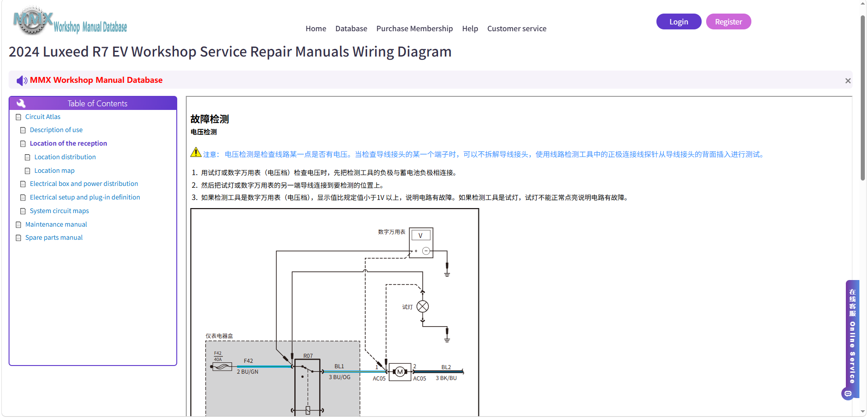The height and width of the screenshot is (418, 868).
Task: Open the MMX Workshop Manual Database announcement link
Action: (x=96, y=80)
